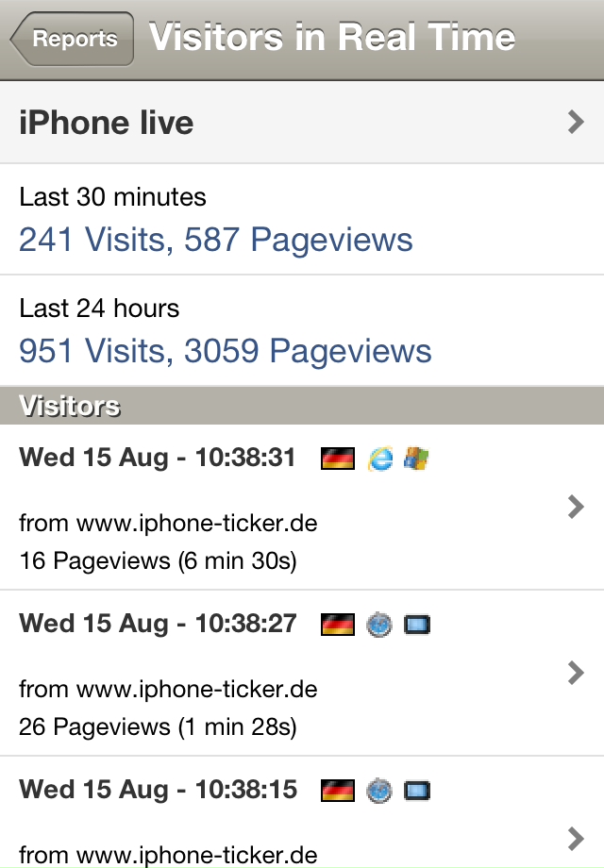Click the device icon on the 10:38:27 visit
The height and width of the screenshot is (868, 604).
pos(416,625)
